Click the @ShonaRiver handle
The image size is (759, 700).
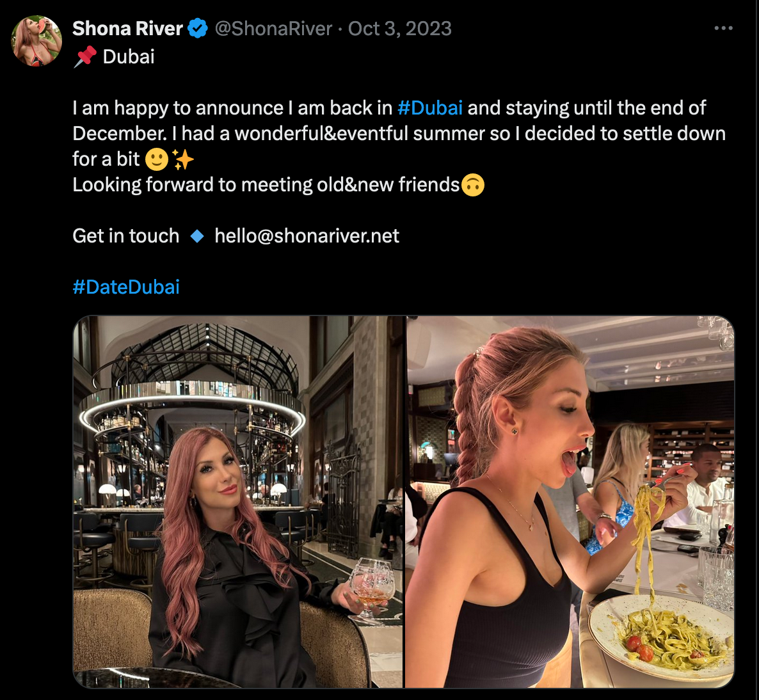point(273,29)
